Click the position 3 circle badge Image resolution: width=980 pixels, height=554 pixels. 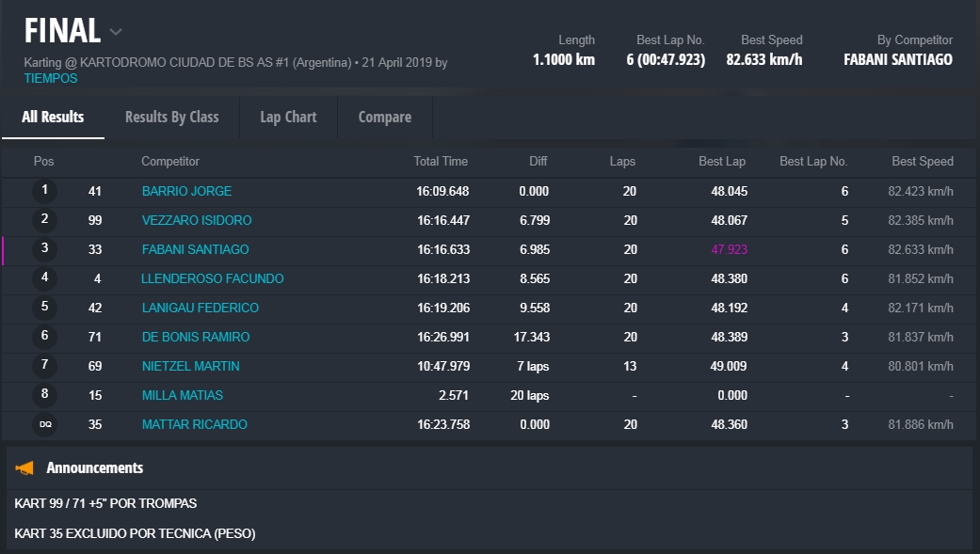coord(44,249)
